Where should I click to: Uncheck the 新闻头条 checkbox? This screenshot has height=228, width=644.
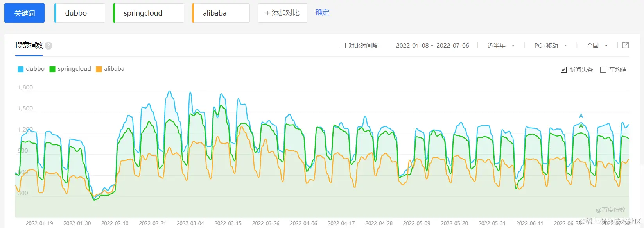point(563,70)
